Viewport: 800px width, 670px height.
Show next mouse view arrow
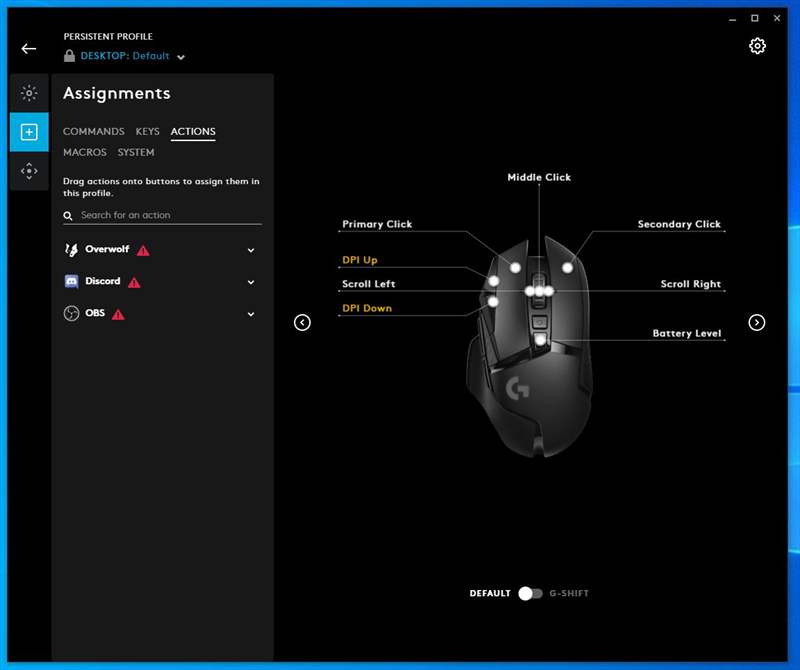(757, 322)
